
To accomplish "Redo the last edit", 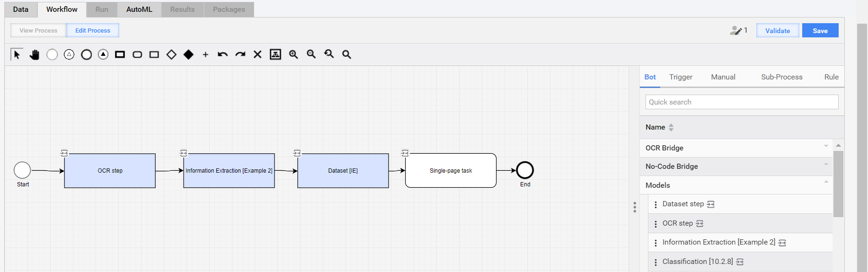I will (x=240, y=54).
